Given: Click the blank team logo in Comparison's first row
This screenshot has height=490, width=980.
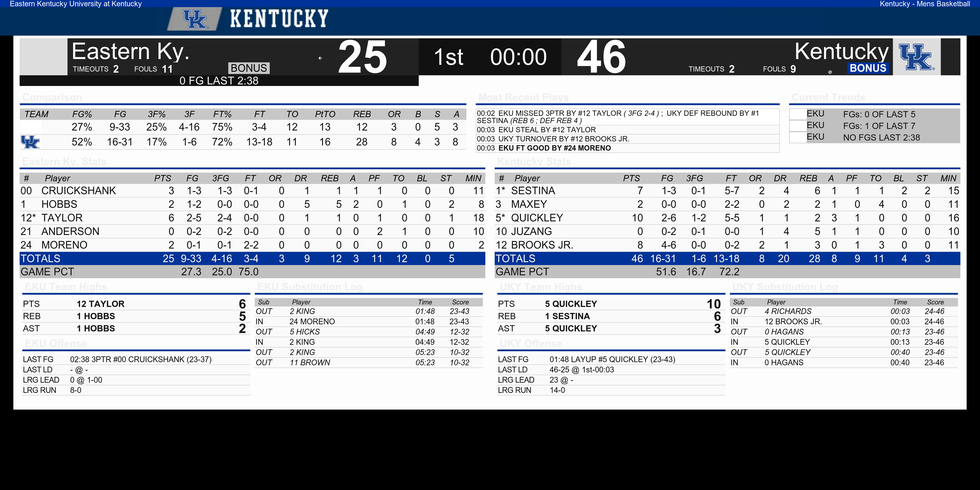Looking at the screenshot, I should tap(31, 127).
